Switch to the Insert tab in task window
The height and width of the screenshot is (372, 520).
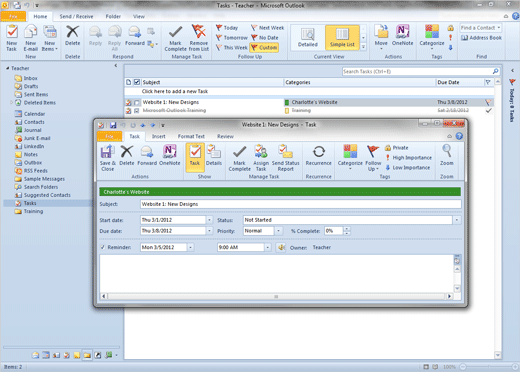click(x=159, y=136)
